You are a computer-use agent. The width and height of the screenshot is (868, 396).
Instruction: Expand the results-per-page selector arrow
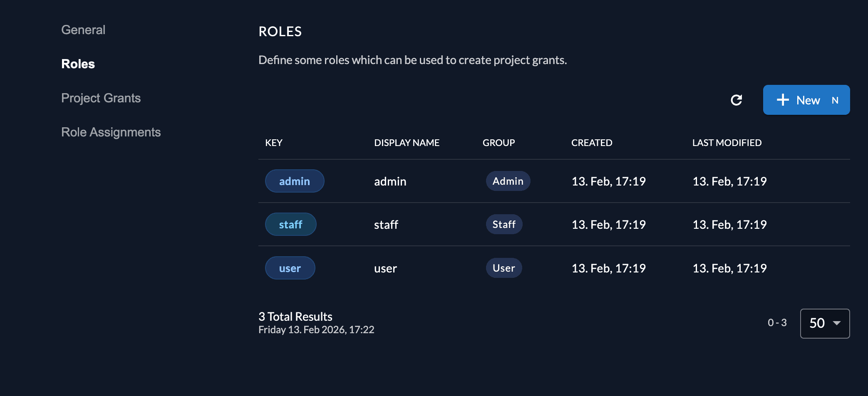[x=836, y=323]
